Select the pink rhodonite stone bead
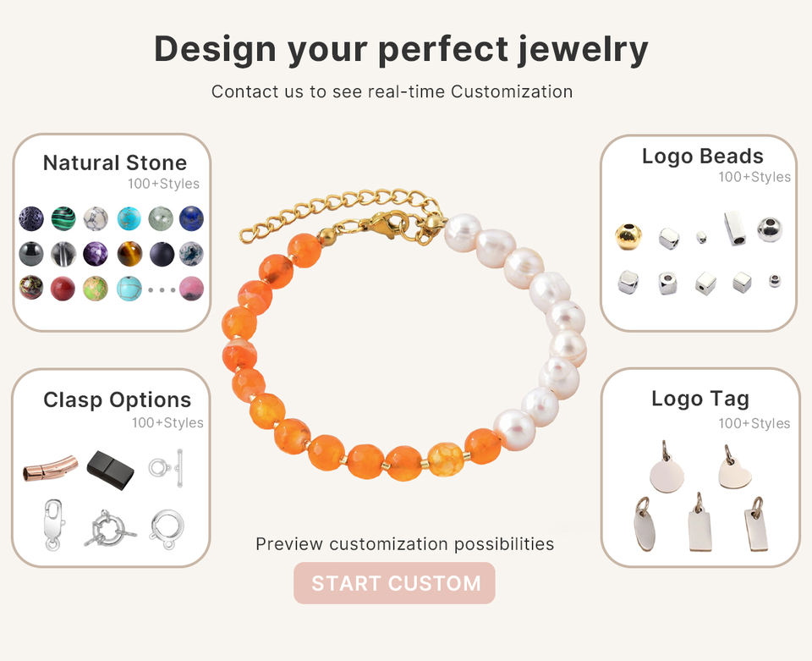 (x=191, y=289)
